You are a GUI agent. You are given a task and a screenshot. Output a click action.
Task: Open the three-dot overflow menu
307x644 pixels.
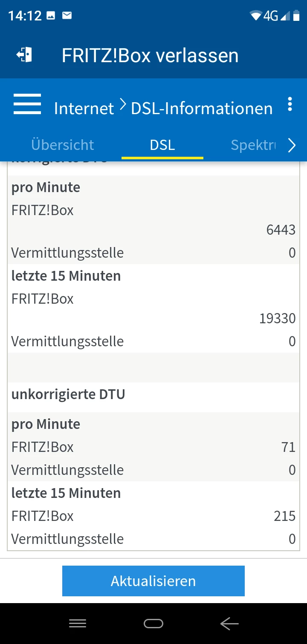pyautogui.click(x=290, y=104)
